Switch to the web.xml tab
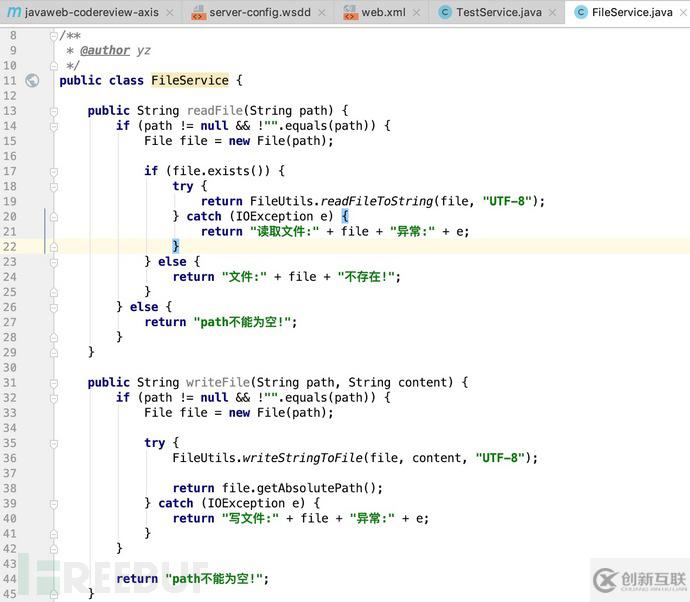The height and width of the screenshot is (602, 690). 383,12
